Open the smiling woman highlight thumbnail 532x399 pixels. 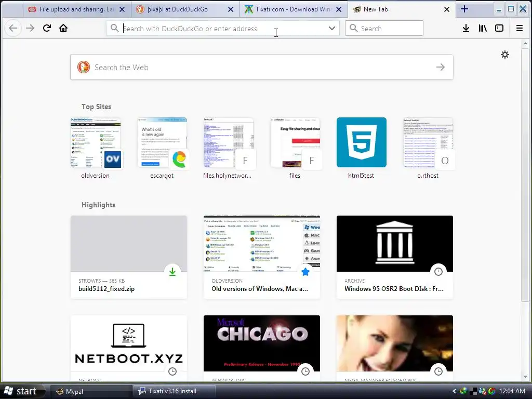[x=395, y=343]
